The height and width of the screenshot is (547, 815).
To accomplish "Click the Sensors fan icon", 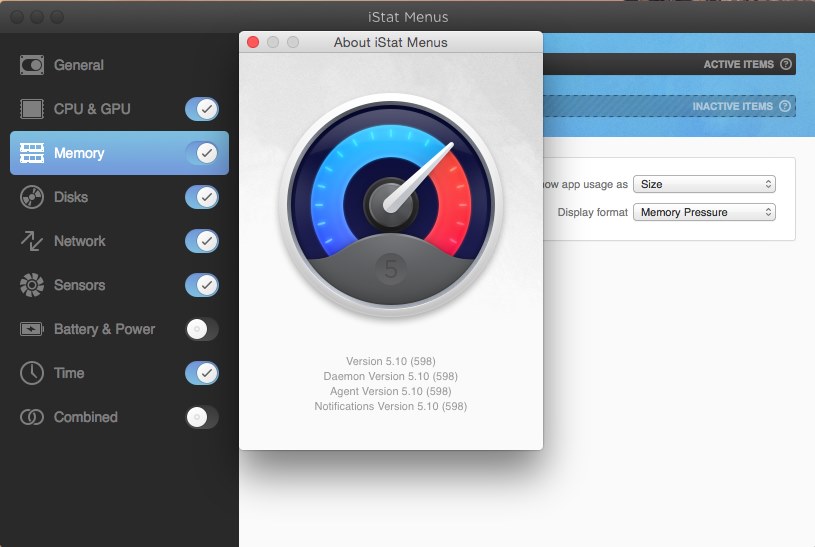I will pos(33,285).
